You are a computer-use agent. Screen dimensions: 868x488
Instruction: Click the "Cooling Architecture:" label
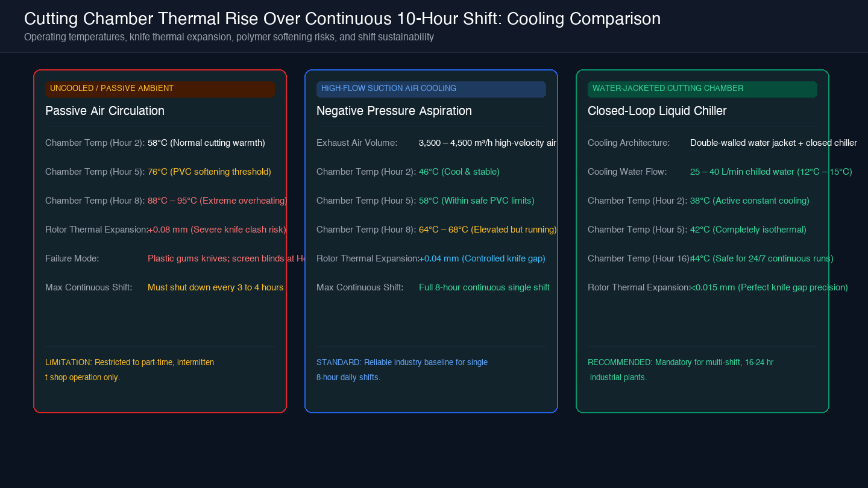(x=629, y=143)
